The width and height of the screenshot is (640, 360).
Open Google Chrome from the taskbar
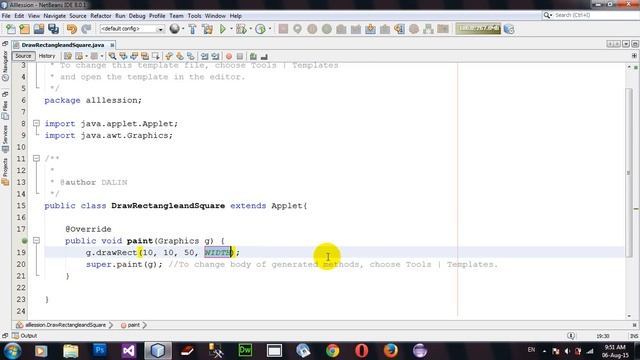[x=332, y=350]
